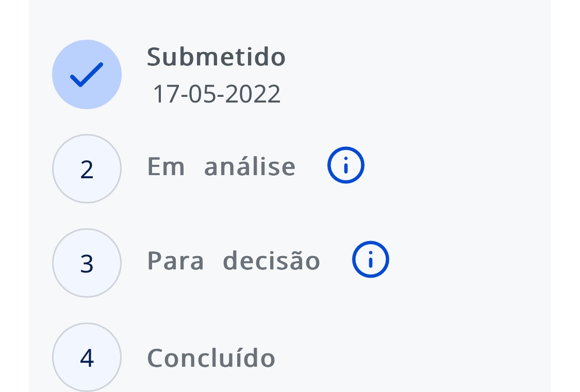Click the completed step's light blue circle
The height and width of the screenshot is (392, 580).
click(x=87, y=75)
